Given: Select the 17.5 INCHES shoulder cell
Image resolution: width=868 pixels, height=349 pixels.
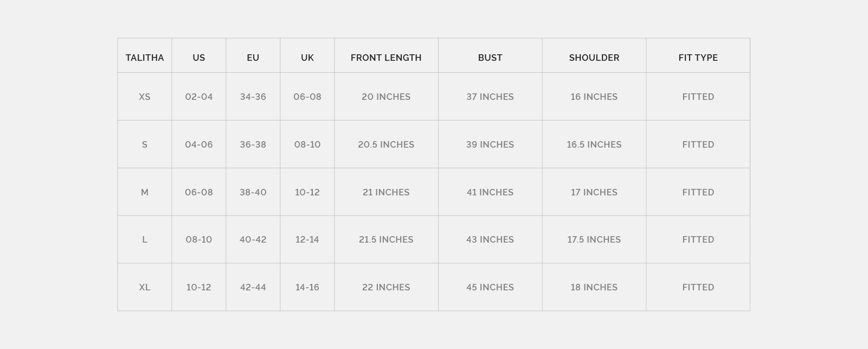Looking at the screenshot, I should click(594, 239).
